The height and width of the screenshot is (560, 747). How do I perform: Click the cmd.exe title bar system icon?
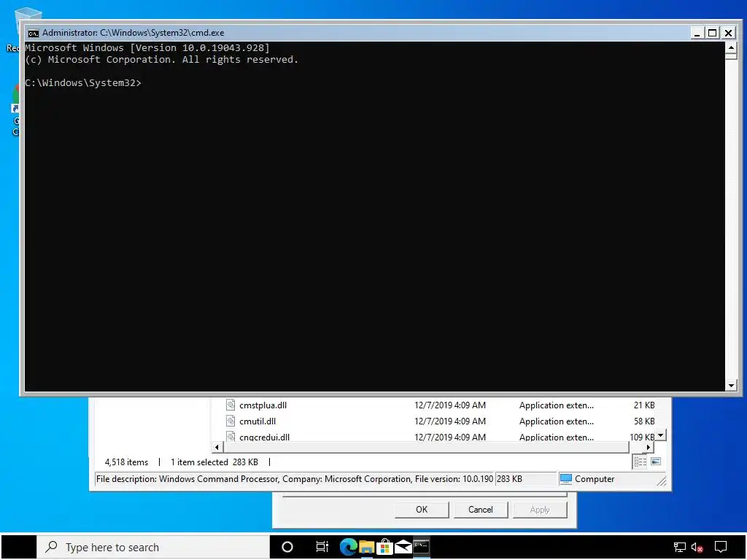coord(33,33)
